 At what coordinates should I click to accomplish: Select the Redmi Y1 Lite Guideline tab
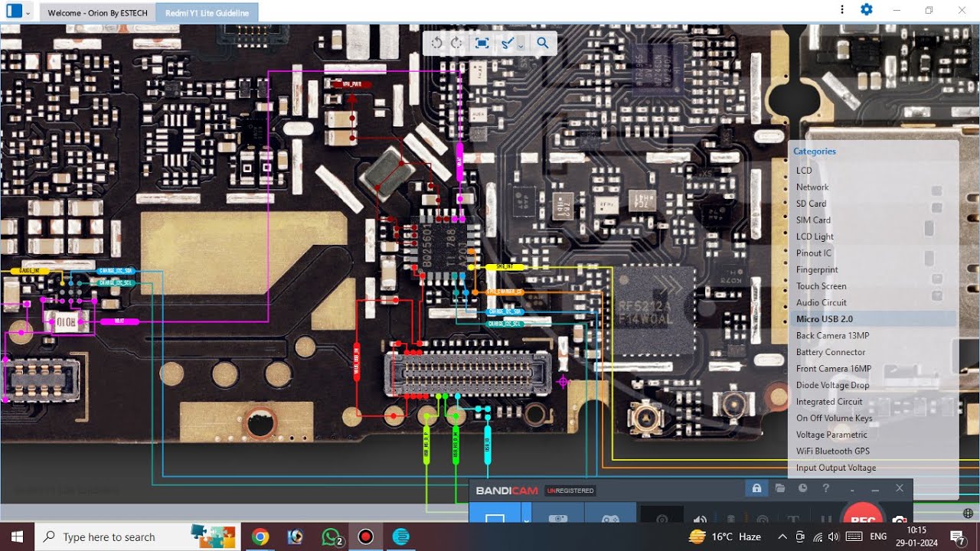(207, 13)
